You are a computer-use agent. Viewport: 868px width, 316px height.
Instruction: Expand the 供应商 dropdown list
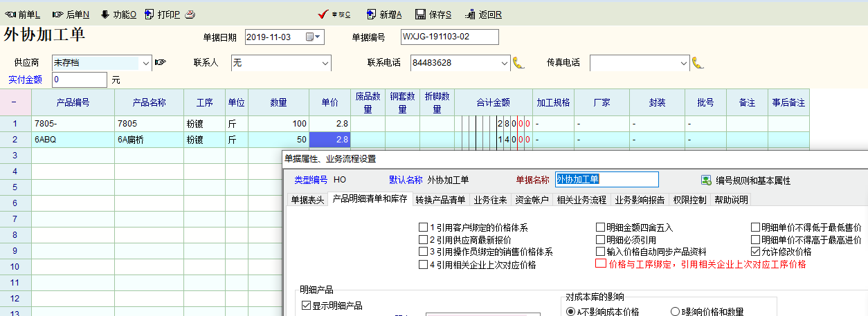[x=145, y=63]
